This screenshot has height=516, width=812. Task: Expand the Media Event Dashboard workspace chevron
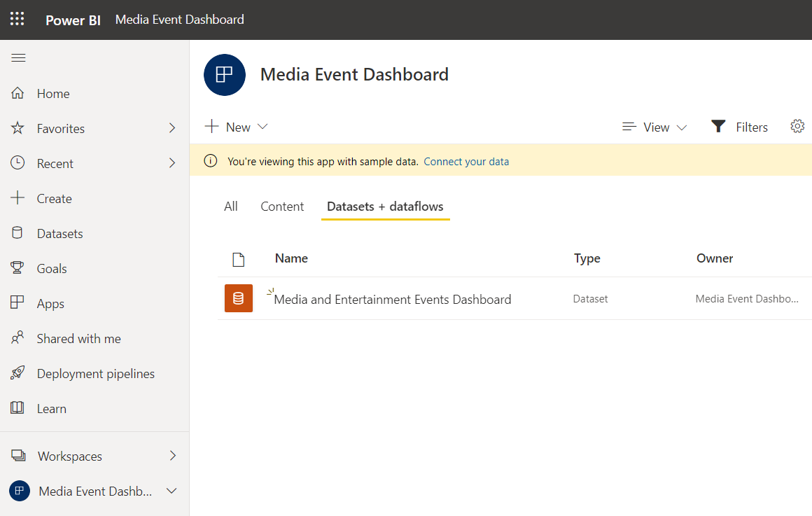click(171, 491)
